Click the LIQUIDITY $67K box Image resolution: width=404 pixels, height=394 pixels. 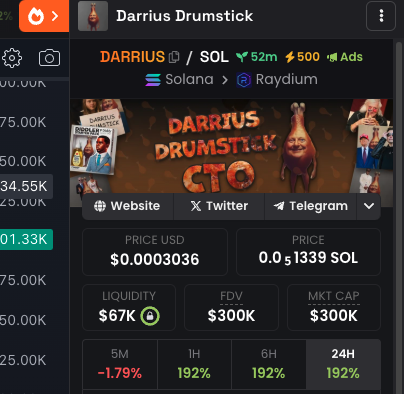click(x=129, y=307)
